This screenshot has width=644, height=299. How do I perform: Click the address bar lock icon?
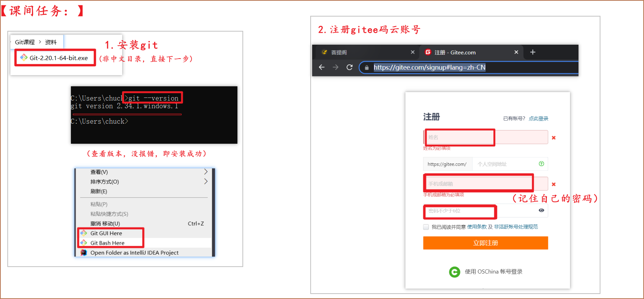click(x=367, y=67)
